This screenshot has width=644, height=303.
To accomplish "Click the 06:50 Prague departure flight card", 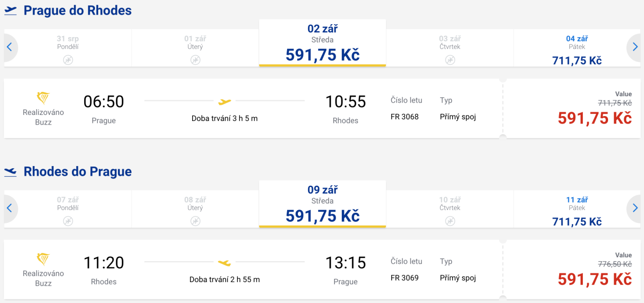I will [x=252, y=109].
